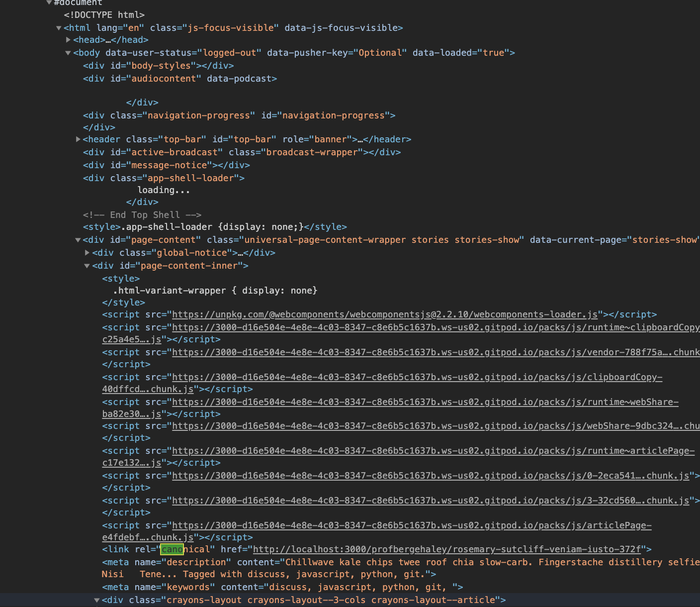Select the div id="body-styles" node
This screenshot has height=607, width=700.
coord(158,66)
